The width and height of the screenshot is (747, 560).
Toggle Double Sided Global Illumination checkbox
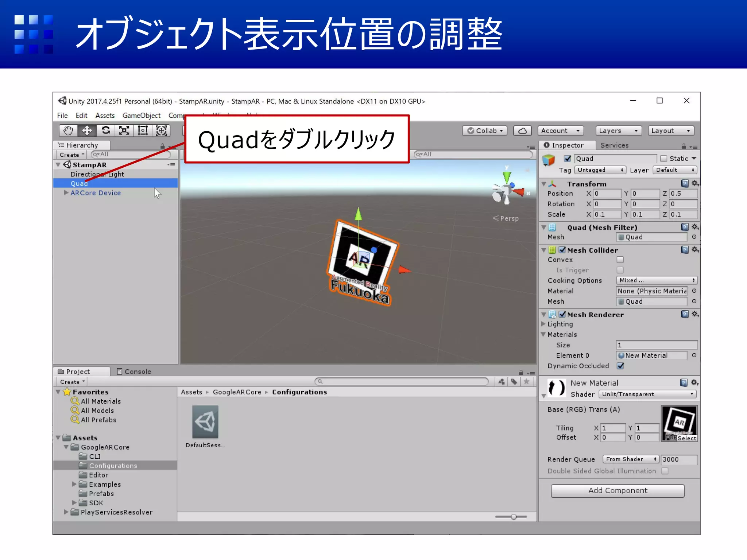pyautogui.click(x=665, y=471)
